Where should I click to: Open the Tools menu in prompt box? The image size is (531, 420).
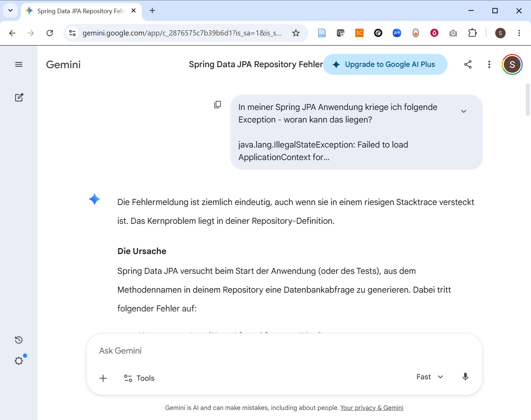(139, 378)
